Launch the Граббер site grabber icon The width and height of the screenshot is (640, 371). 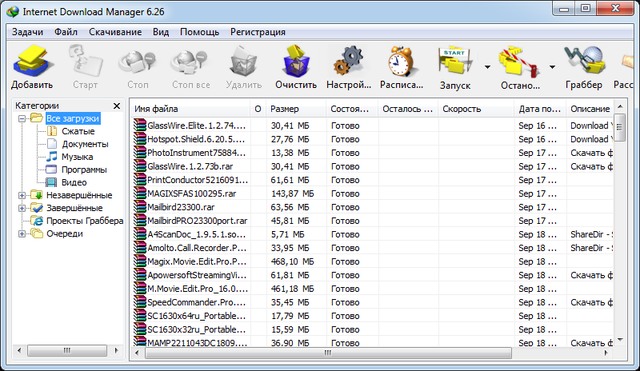(x=584, y=61)
